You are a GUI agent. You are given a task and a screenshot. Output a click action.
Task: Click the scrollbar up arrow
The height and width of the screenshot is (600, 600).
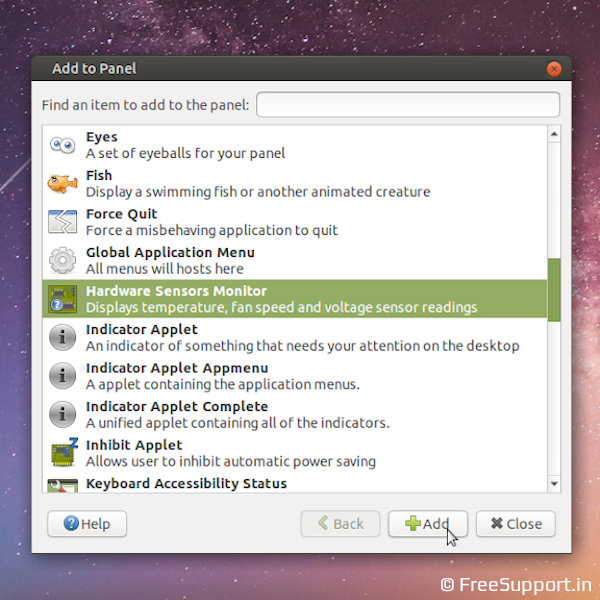(x=554, y=134)
